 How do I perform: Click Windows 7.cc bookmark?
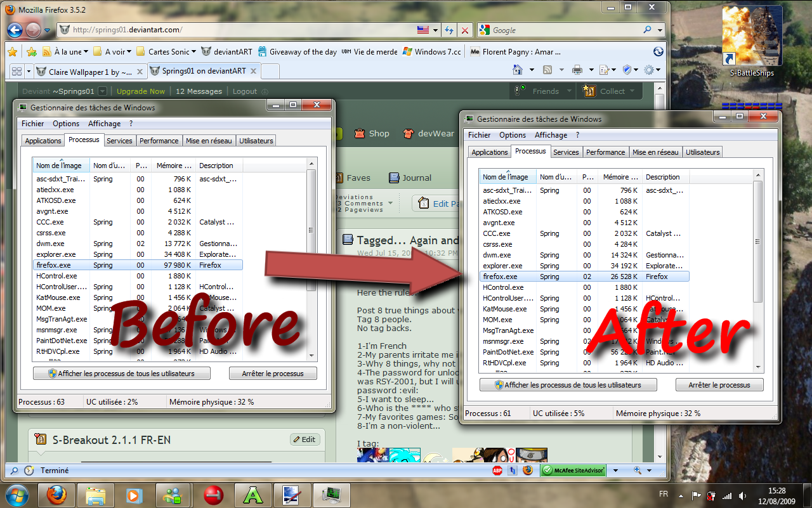click(x=431, y=51)
